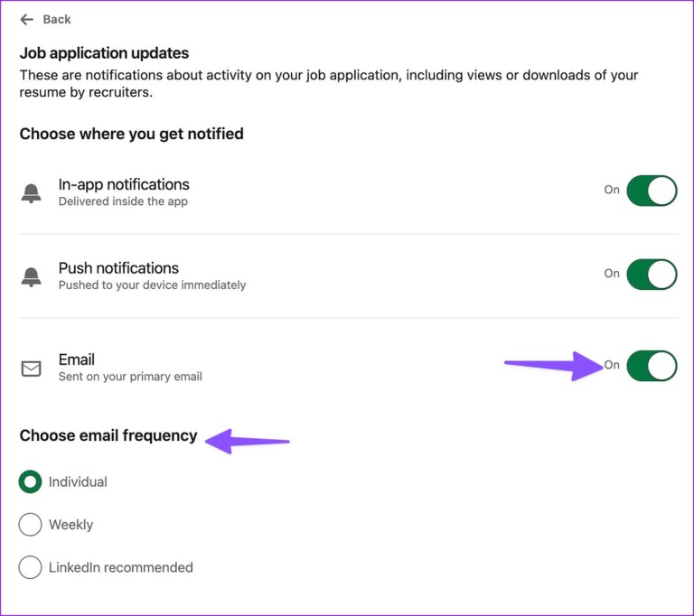Disable the Push notifications switch
This screenshot has height=616, width=694.
tap(652, 274)
